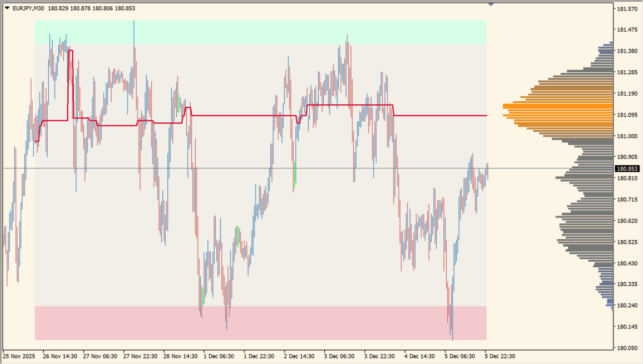Select the flat red line's right end
Screen dimensions: 643x364
coord(485,116)
